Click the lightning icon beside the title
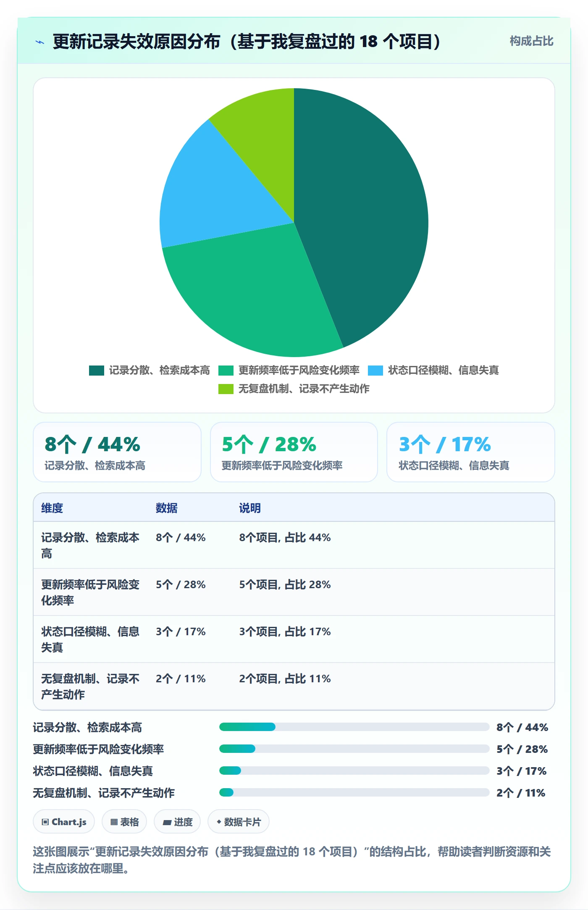The width and height of the screenshot is (588, 910). 40,42
